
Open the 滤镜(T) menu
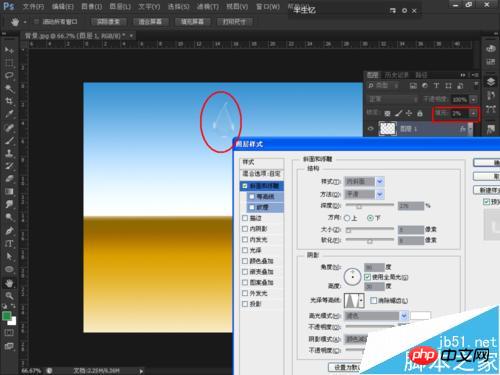tap(208, 6)
